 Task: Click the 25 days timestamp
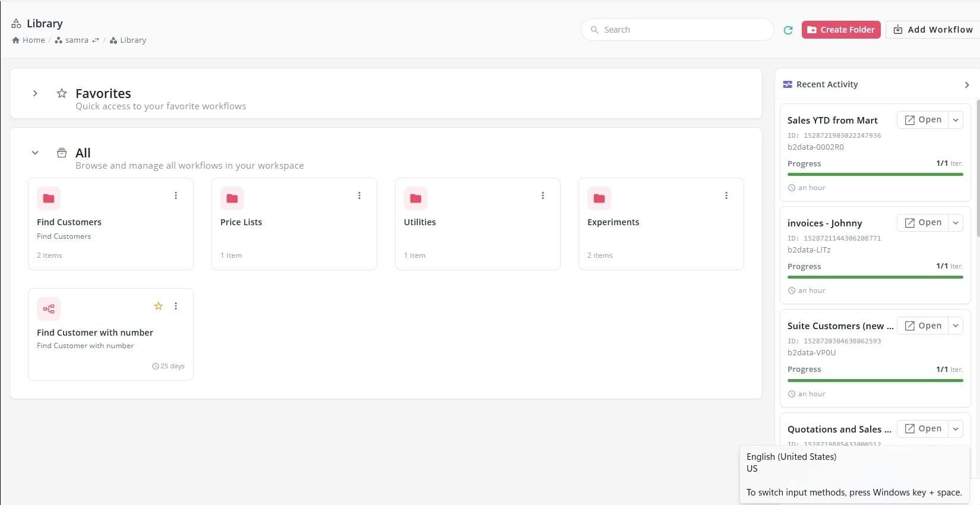tap(168, 366)
